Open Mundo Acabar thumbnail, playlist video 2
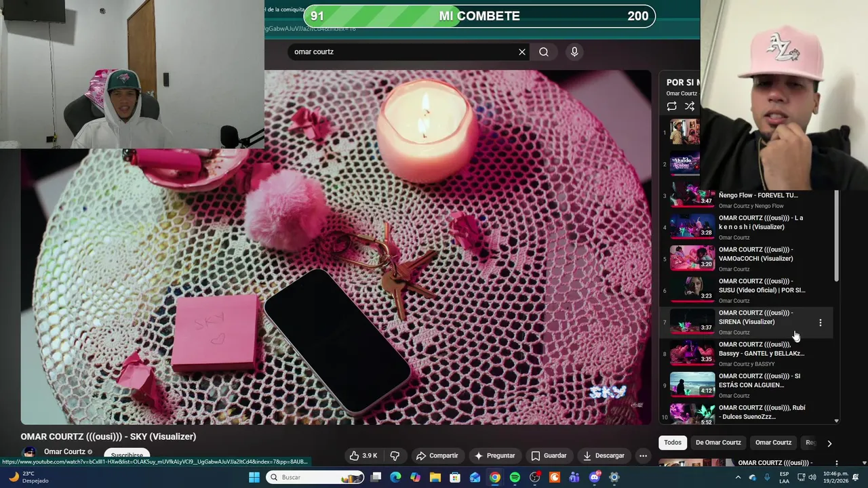 pyautogui.click(x=685, y=163)
